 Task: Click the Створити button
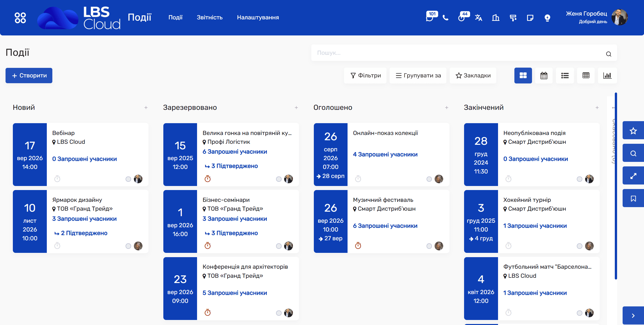29,75
